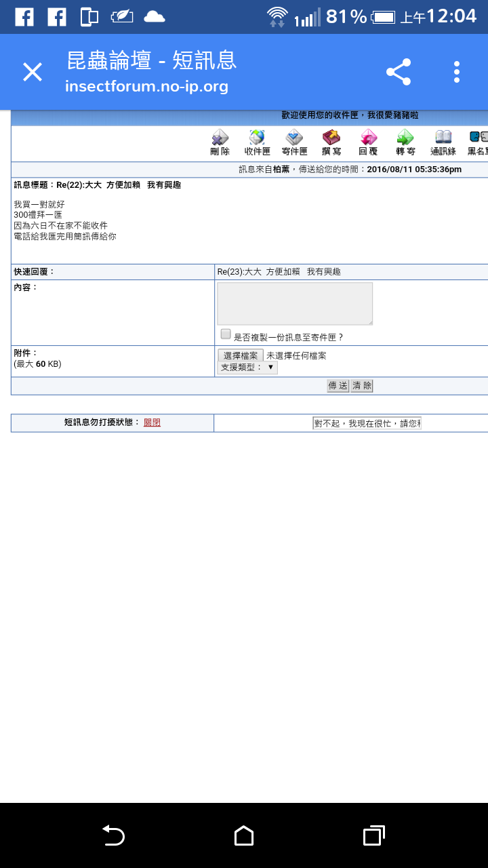Open the three-dot overflow menu
Screen dimensions: 488x868
coord(457,72)
